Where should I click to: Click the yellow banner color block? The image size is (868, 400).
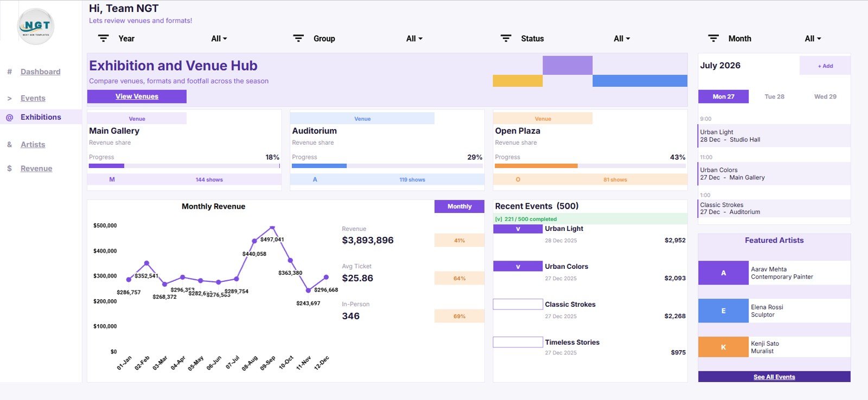pyautogui.click(x=518, y=81)
